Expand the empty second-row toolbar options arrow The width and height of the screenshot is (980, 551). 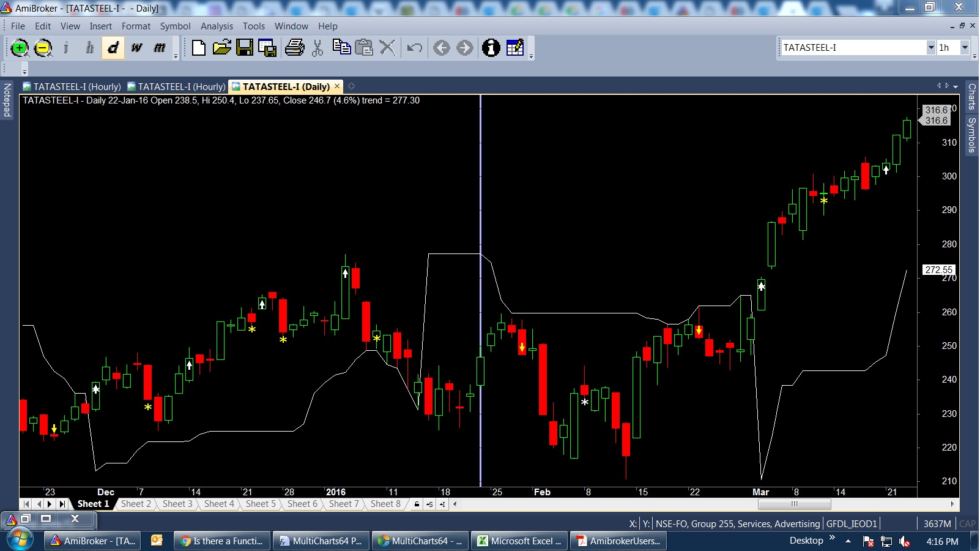pos(24,72)
